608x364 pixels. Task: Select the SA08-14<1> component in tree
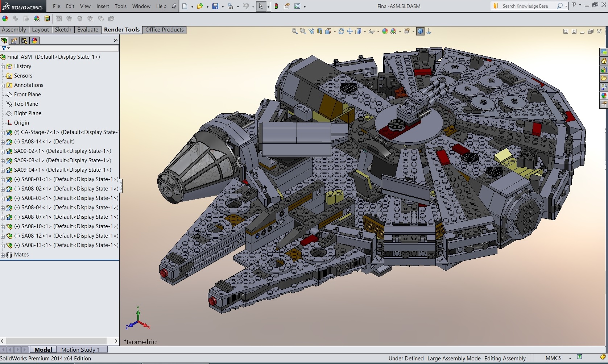click(44, 142)
